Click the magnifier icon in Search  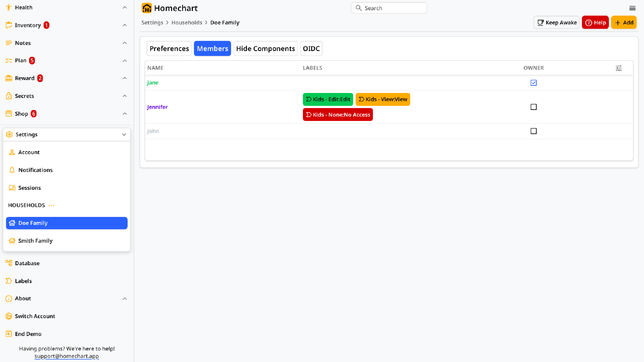point(359,8)
